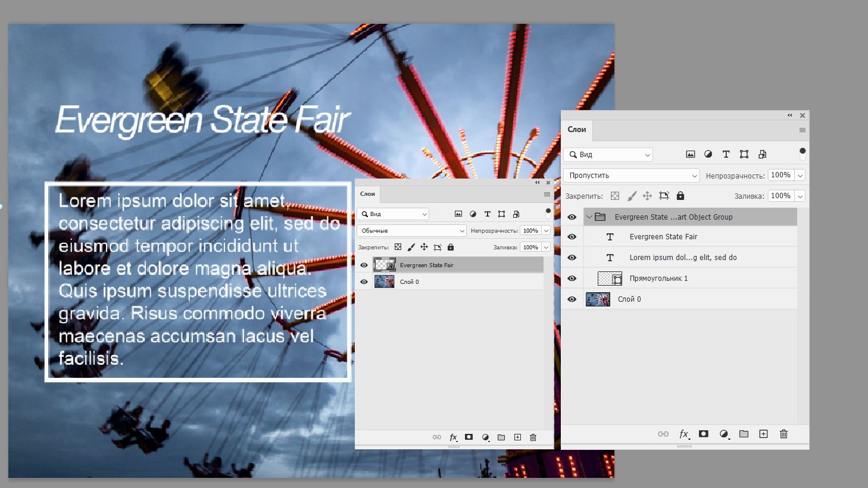Screen dimensions: 868x488
Task: Create adjustment layer in large Слои panel
Action: 724,434
